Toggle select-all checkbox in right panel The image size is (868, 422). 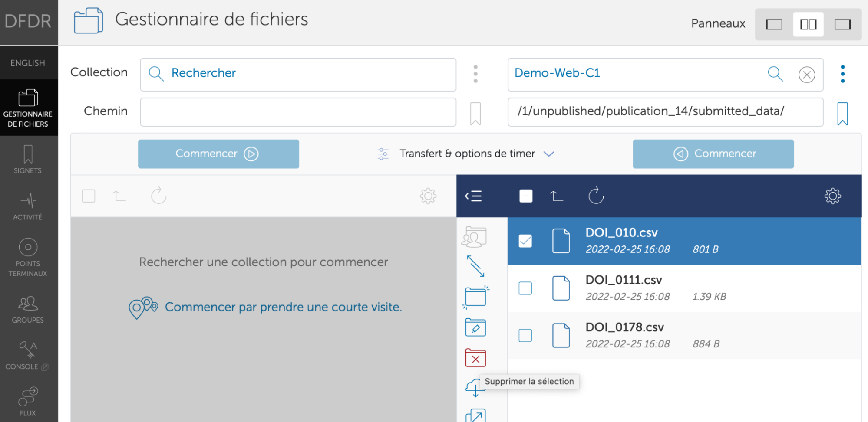(x=526, y=196)
